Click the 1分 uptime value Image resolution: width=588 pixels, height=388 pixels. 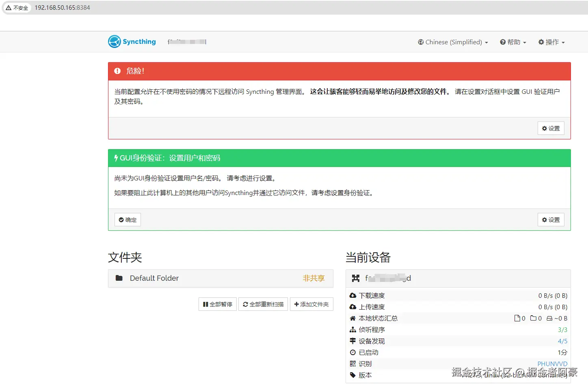coord(562,352)
